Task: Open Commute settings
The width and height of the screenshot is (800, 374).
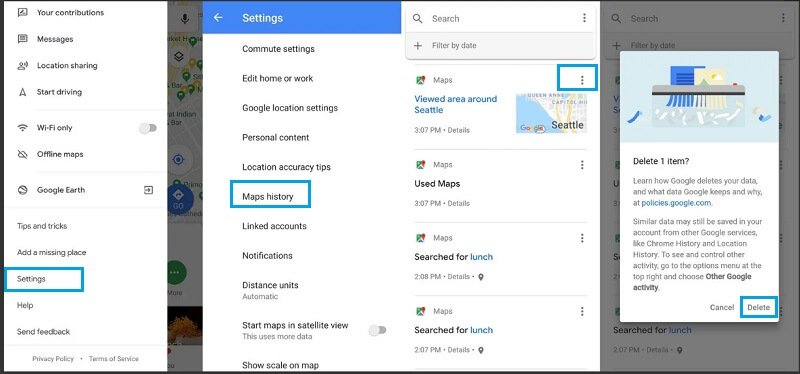Action: [278, 49]
